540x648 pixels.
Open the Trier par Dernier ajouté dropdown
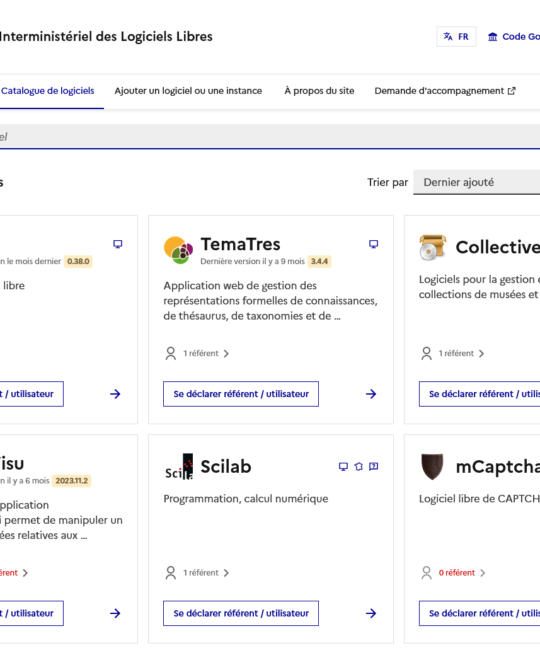tap(476, 182)
